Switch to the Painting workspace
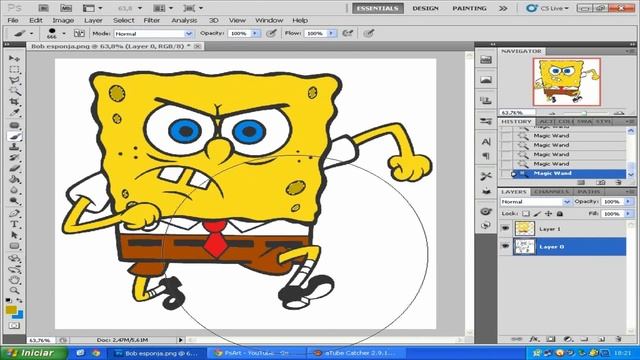 (x=469, y=8)
